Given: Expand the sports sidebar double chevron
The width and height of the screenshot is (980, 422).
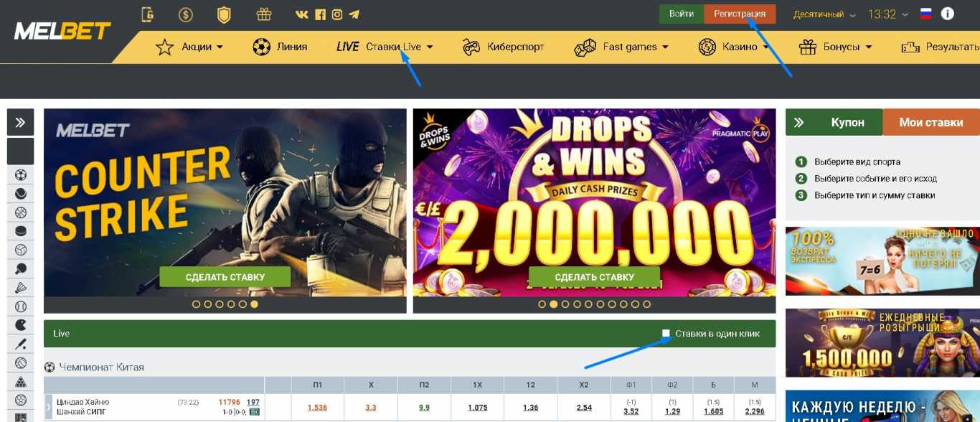Looking at the screenshot, I should coord(21,122).
